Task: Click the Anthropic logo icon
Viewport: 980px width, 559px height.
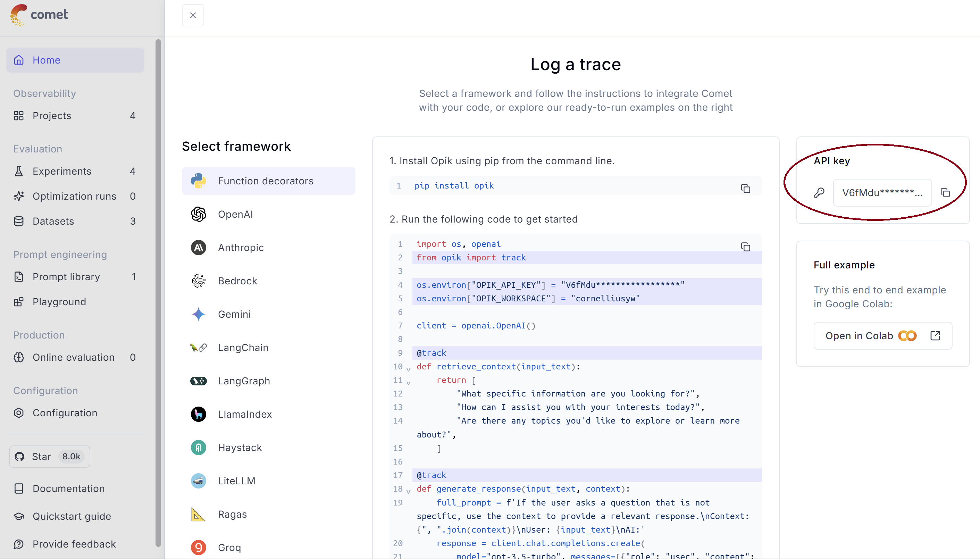Action: [x=199, y=248]
